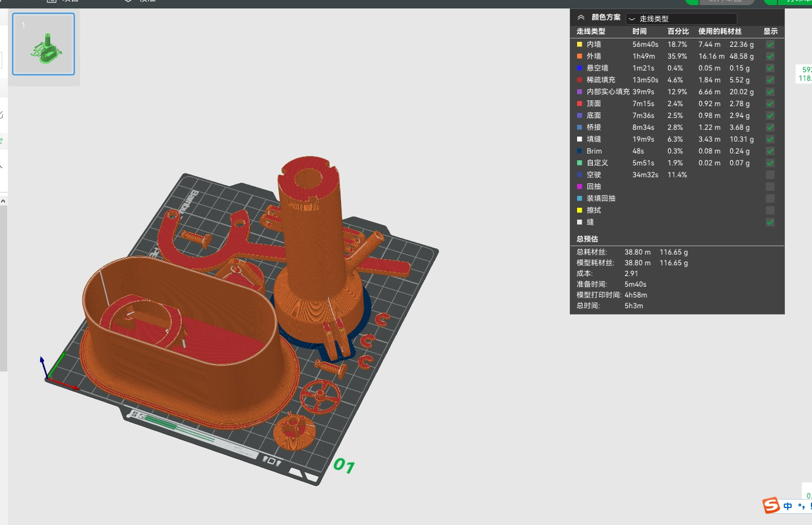Click the 48.58 g filament weight
The image size is (812, 525).
pyautogui.click(x=741, y=56)
